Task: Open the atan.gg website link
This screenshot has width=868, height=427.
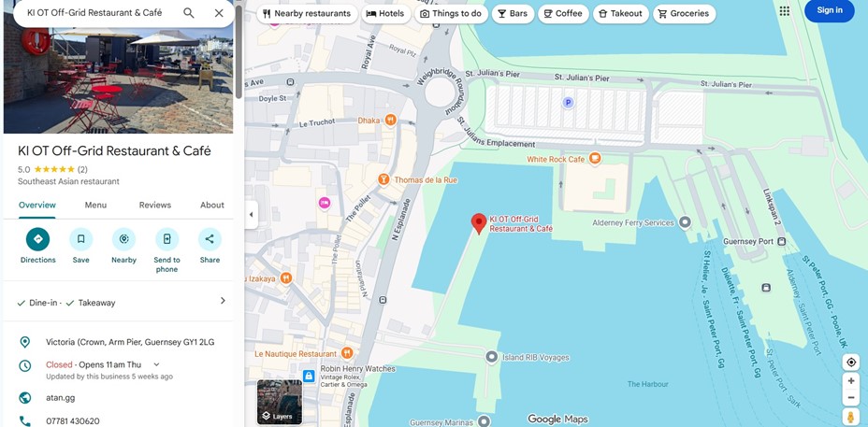Action: (x=61, y=398)
